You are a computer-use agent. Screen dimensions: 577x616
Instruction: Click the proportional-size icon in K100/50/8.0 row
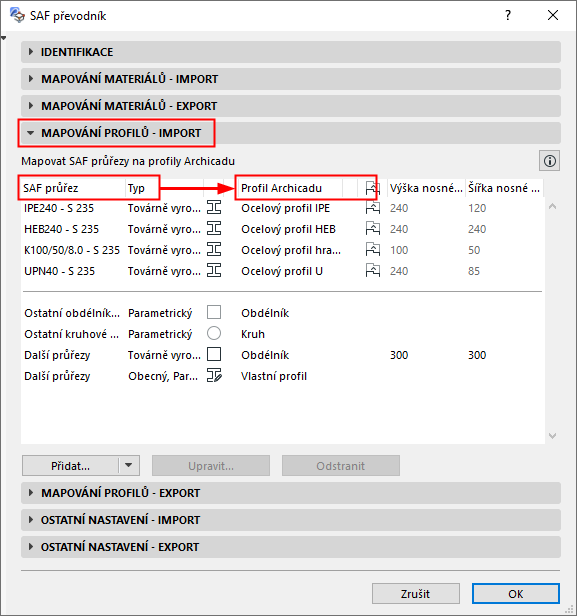coord(372,250)
